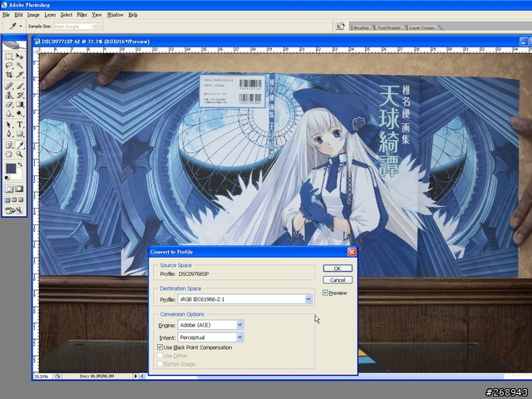The width and height of the screenshot is (532, 399).
Task: Click the foreground color swatch
Action: [x=11, y=168]
